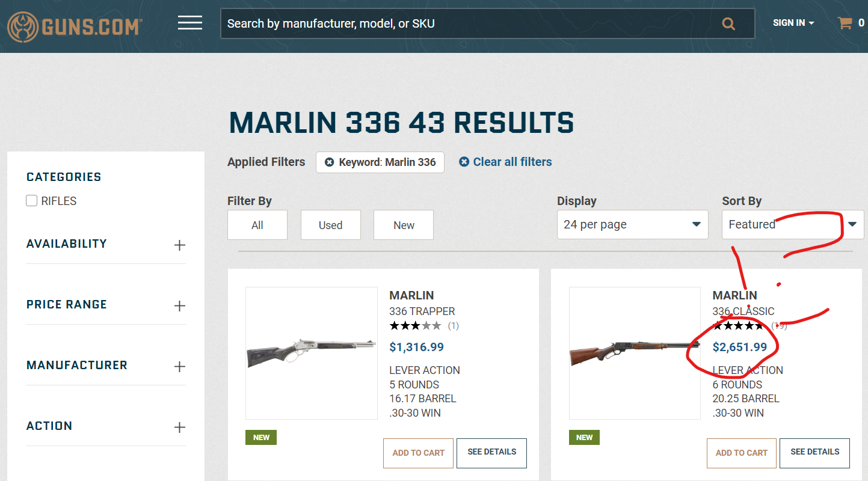Click the 336 Trapper star rating
This screenshot has width=868, height=481.
(x=415, y=326)
